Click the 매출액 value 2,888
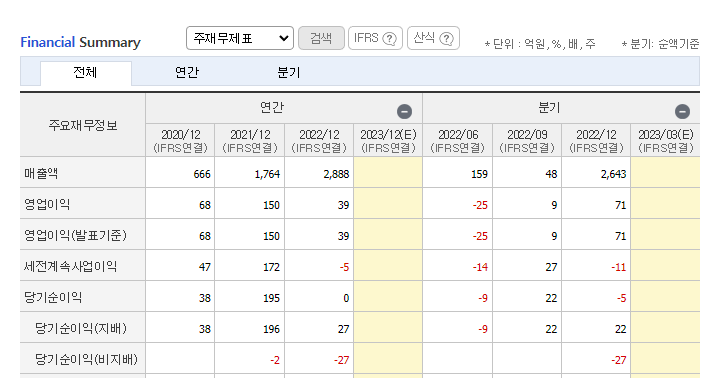714x378 pixels. click(x=336, y=174)
